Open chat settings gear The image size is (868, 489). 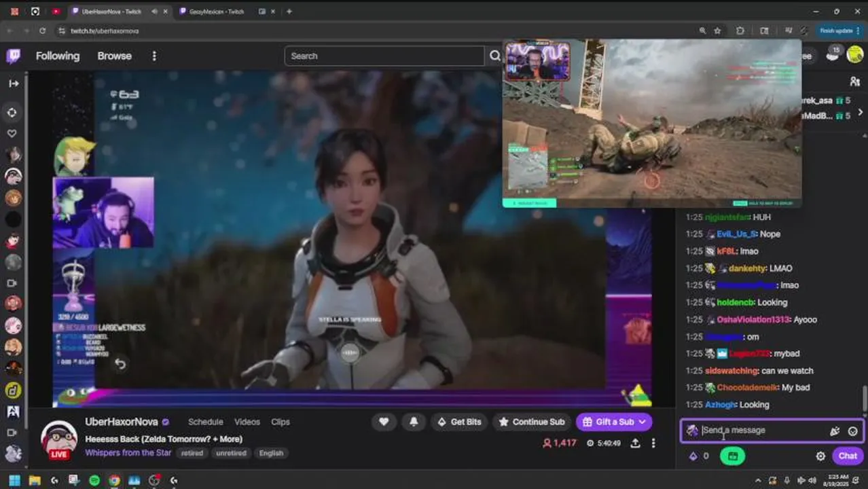(x=820, y=456)
